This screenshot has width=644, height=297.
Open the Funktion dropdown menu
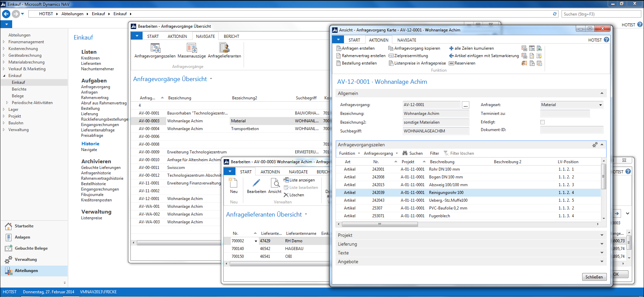pyautogui.click(x=349, y=153)
